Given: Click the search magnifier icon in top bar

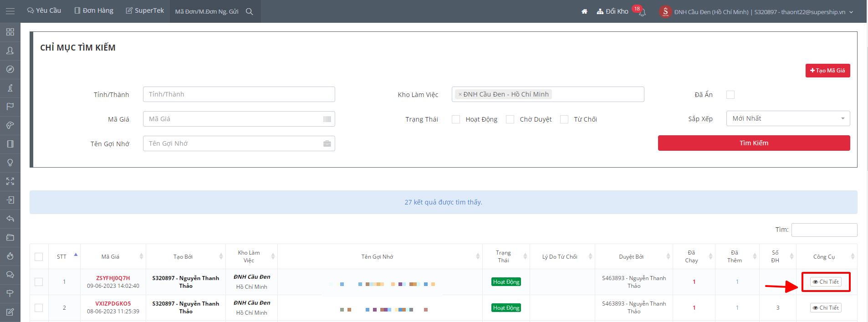Looking at the screenshot, I should pos(249,11).
